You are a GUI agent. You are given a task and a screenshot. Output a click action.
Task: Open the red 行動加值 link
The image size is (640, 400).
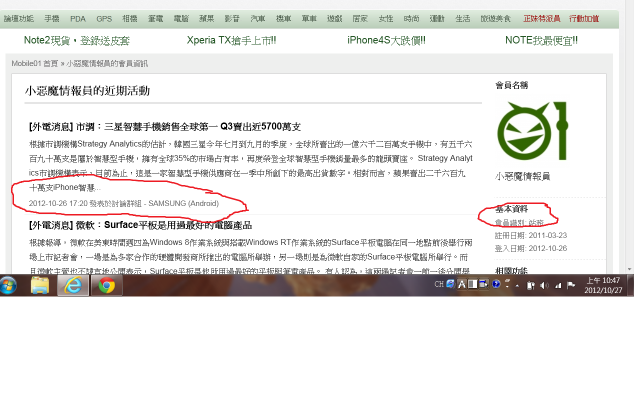pyautogui.click(x=584, y=19)
